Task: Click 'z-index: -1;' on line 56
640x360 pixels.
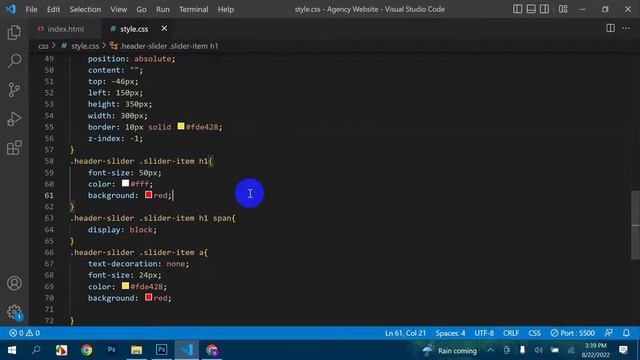Action: click(116, 138)
